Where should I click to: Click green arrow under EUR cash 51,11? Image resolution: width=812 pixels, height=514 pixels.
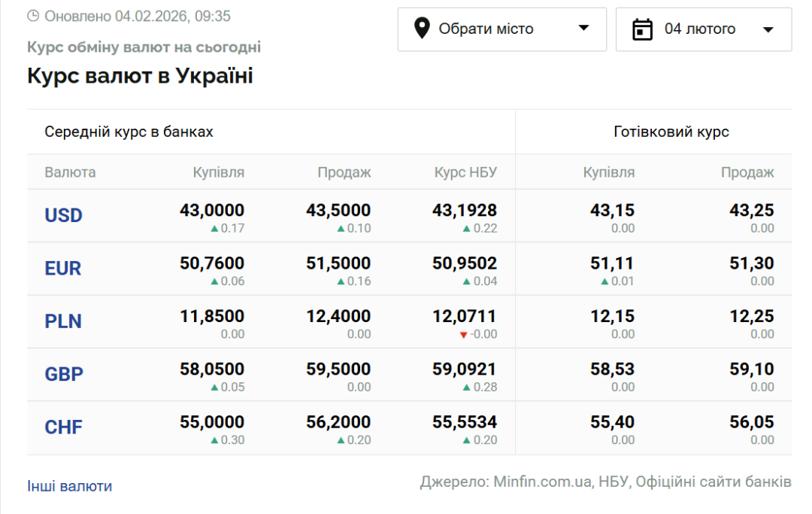coord(604,281)
